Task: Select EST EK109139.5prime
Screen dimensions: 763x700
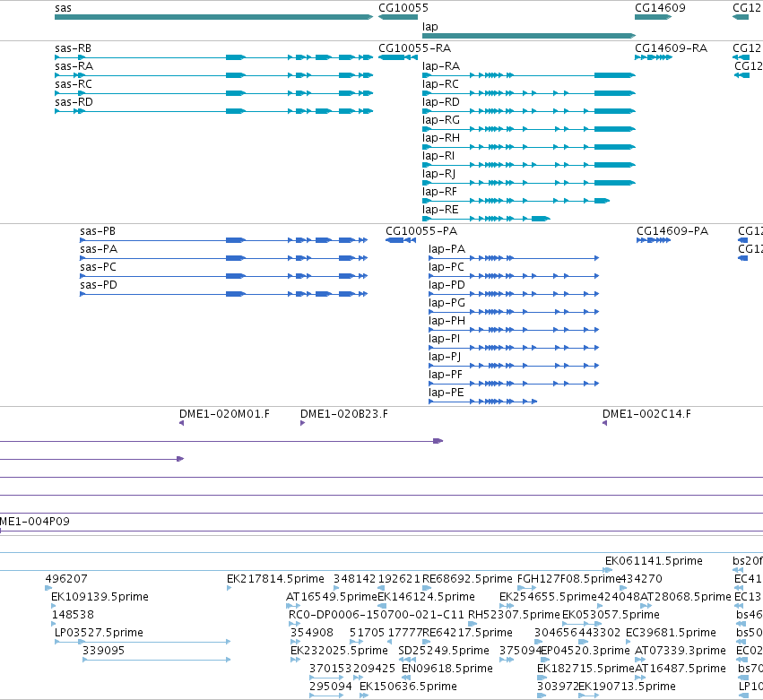Action: tap(54, 606)
